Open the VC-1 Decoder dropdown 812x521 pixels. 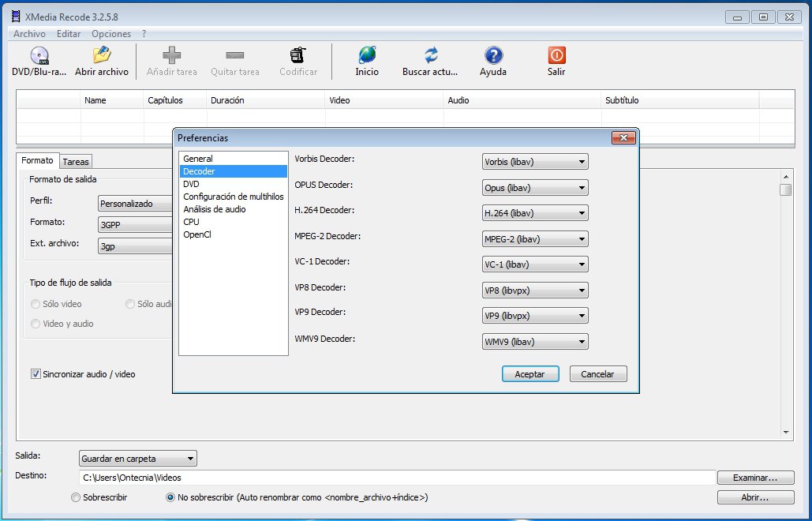(x=535, y=264)
